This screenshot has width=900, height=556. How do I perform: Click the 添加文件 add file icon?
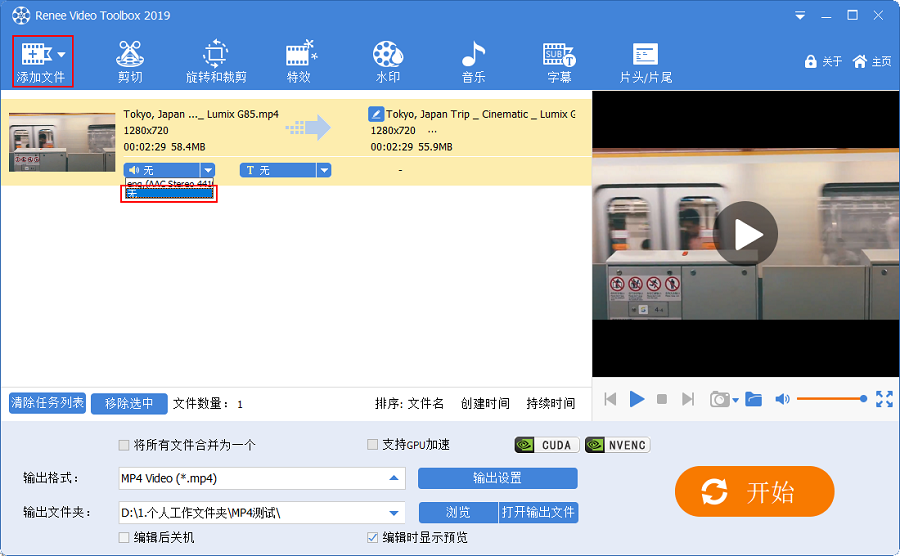coord(36,54)
